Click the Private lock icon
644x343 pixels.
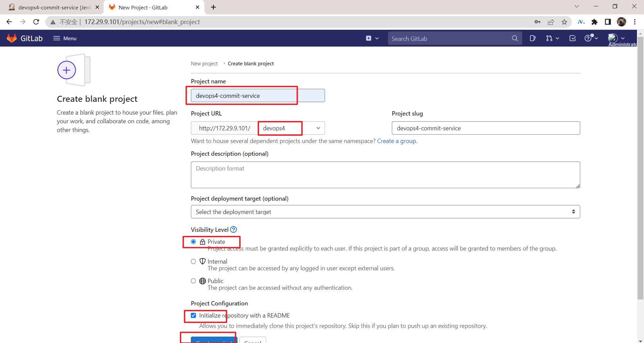[x=203, y=242]
